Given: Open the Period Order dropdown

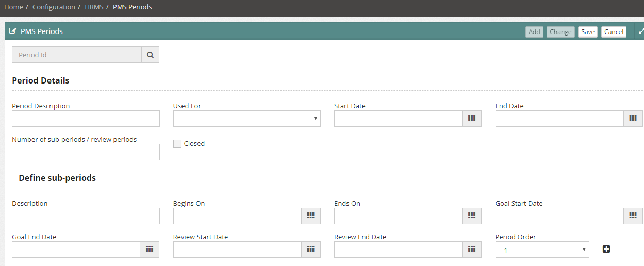Looking at the screenshot, I should coord(542,250).
